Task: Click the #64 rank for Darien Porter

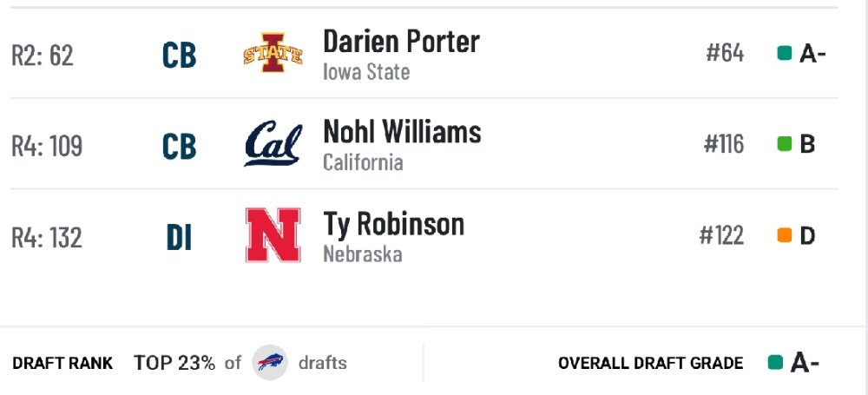Action: (x=725, y=53)
